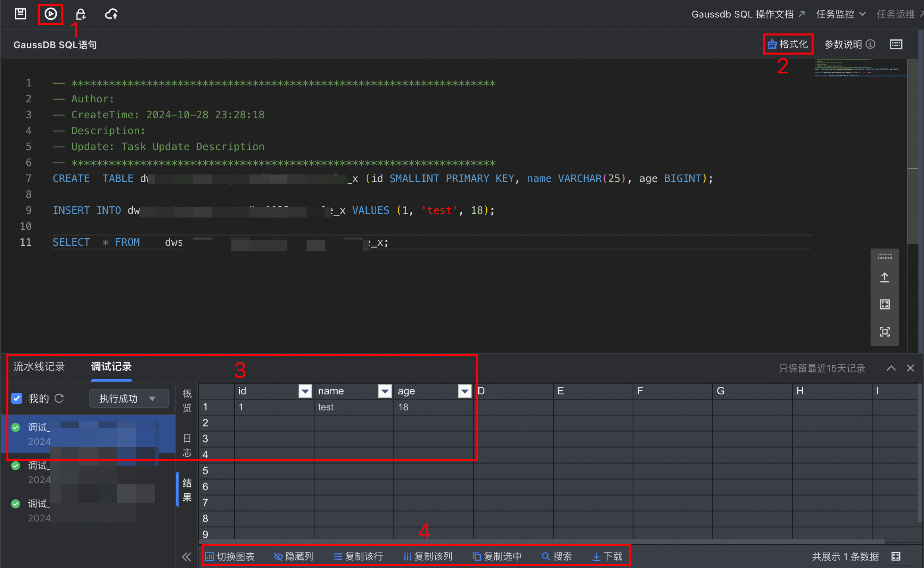The height and width of the screenshot is (568, 924).
Task: Refresh the debug record list
Action: [x=59, y=398]
